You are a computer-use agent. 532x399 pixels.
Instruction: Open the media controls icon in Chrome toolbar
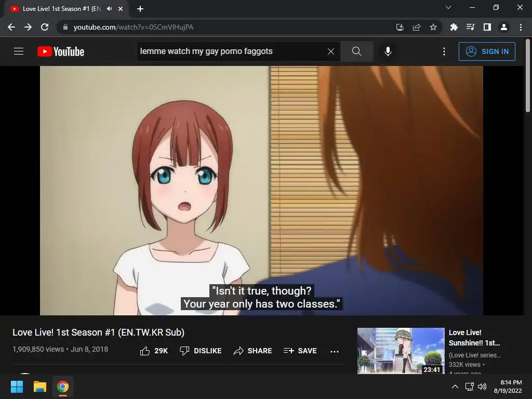tap(470, 27)
